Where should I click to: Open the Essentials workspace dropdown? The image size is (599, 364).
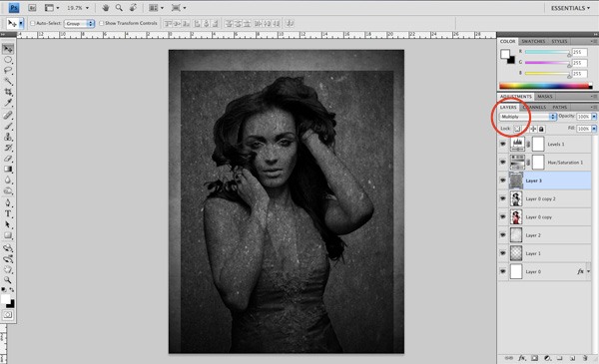pos(570,8)
